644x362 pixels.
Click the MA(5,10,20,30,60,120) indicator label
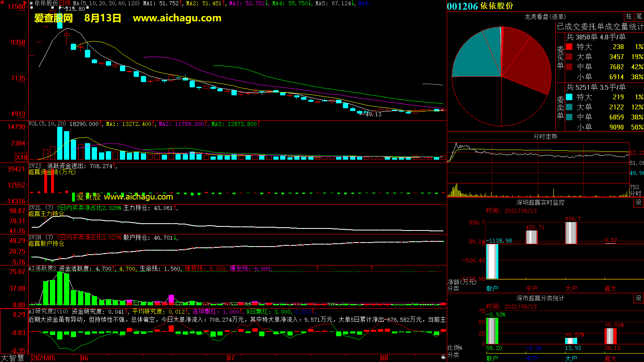106,3
